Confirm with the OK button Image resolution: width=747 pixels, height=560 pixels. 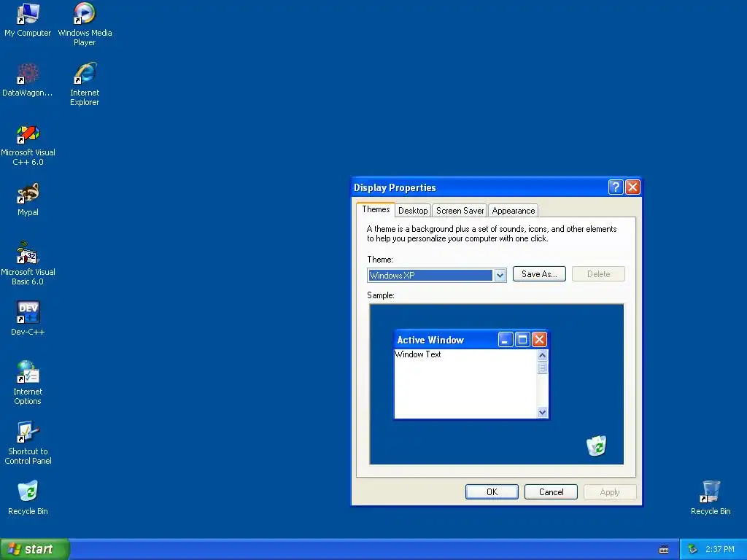[x=492, y=492]
